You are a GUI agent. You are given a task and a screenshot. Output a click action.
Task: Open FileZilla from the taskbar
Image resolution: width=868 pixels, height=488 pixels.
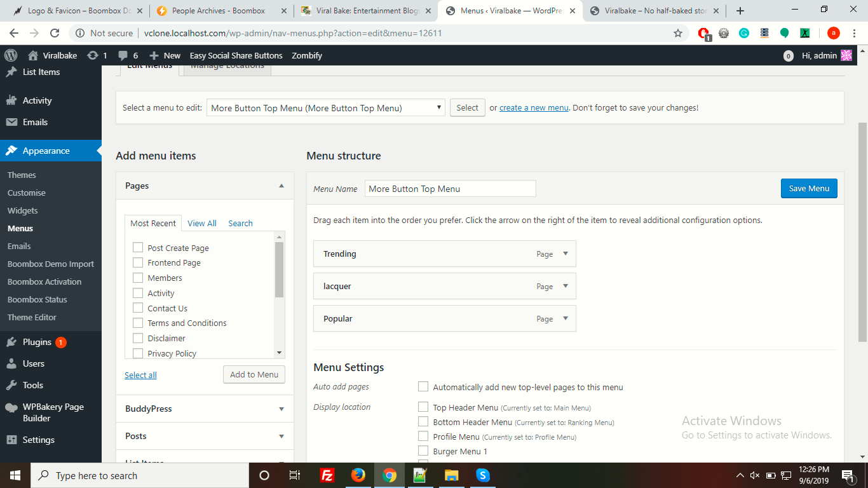pos(327,475)
